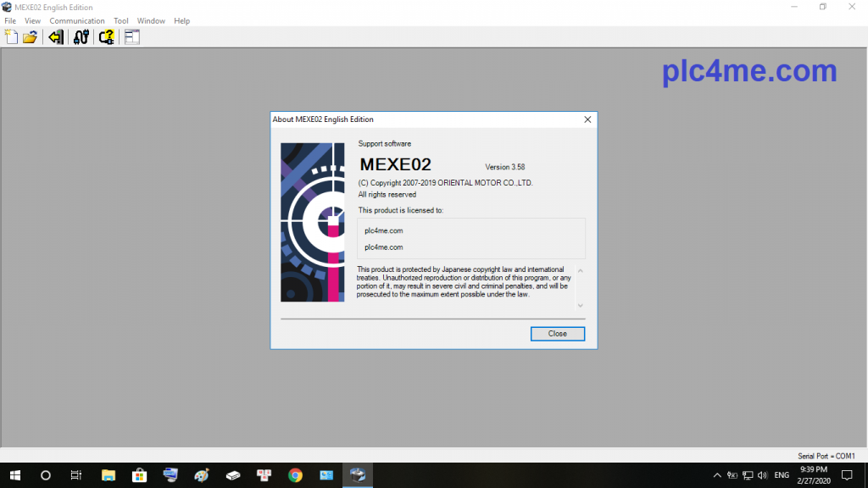Screen dimensions: 868x488
Task: Click the Open folder toolbar icon
Action: tap(30, 36)
